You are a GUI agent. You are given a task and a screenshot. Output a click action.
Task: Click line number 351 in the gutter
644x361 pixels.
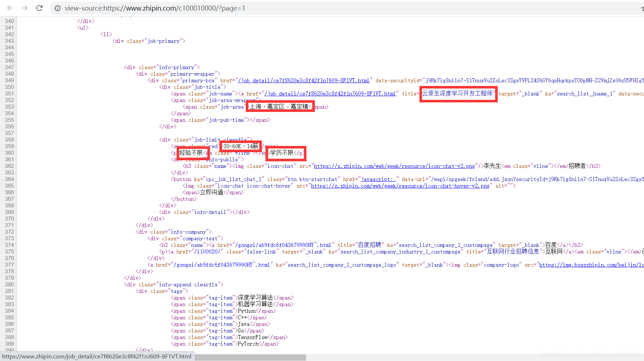pos(10,94)
